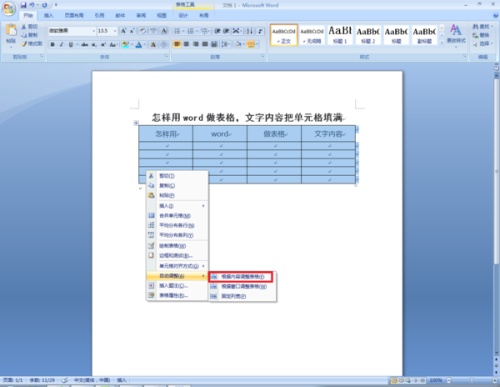
Task: Click the Undo icon in Quick Access Toolbar
Action: 32,5
